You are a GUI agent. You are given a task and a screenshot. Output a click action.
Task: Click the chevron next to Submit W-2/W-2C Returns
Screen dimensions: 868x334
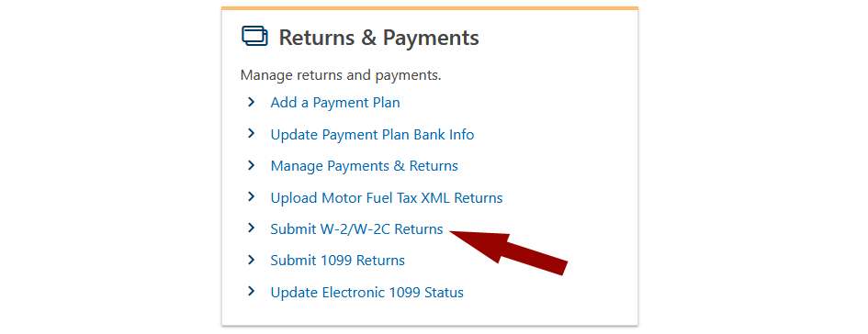tap(252, 228)
